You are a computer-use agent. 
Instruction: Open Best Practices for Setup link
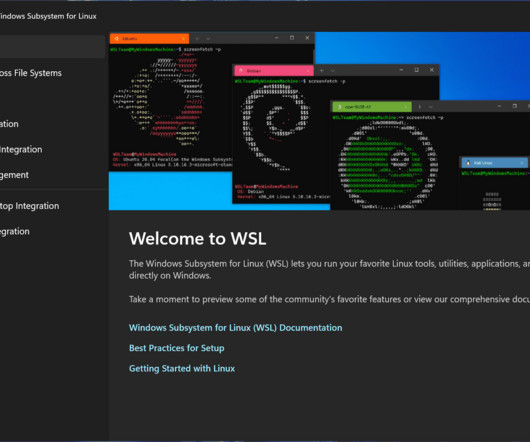[x=176, y=348]
